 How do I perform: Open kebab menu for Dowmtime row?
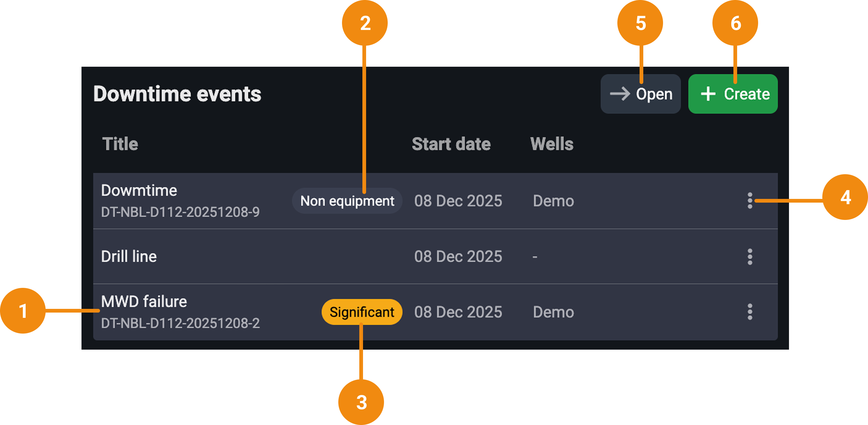pos(750,200)
